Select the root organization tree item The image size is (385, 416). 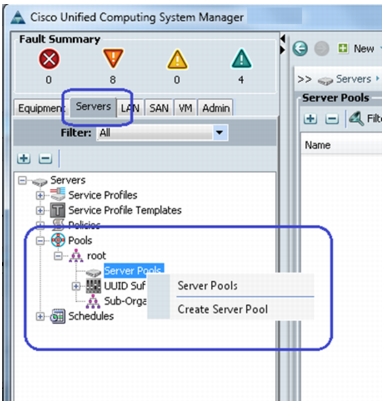click(96, 256)
